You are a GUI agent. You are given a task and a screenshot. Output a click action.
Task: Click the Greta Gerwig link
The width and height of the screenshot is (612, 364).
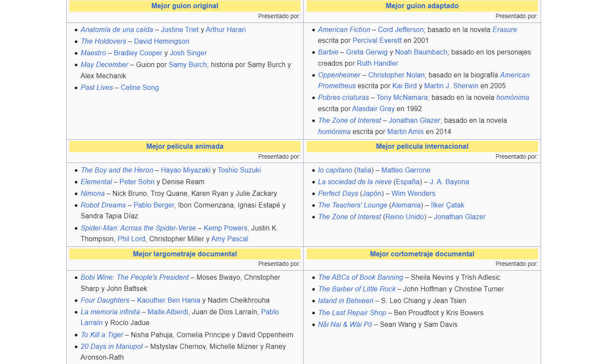[367, 52]
